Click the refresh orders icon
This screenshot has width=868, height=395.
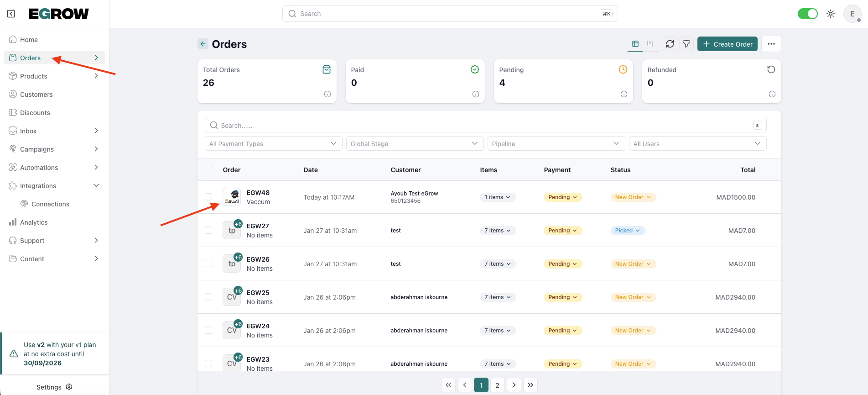(x=670, y=44)
